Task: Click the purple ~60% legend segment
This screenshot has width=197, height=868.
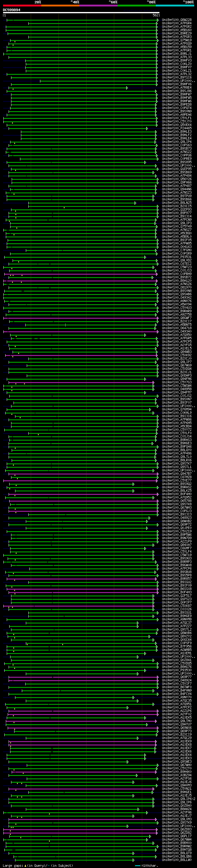Action: pyautogui.click(x=99, y=6)
